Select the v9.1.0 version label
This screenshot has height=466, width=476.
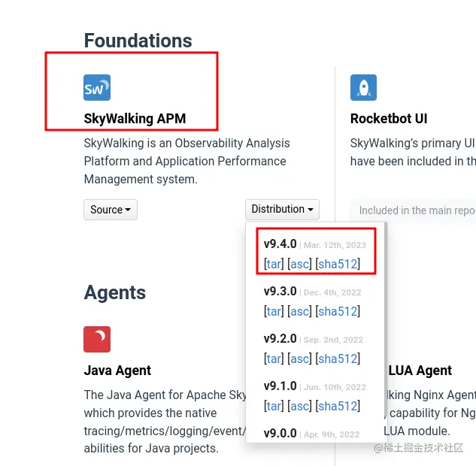280,386
